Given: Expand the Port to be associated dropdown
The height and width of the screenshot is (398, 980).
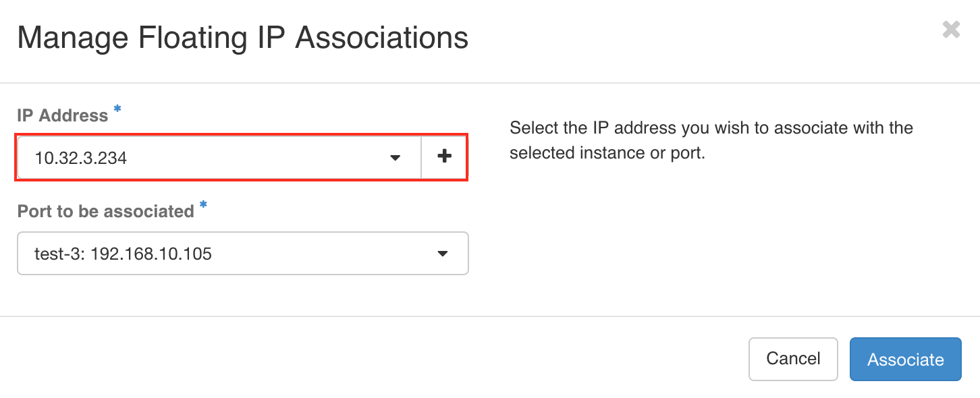Looking at the screenshot, I should tap(243, 254).
